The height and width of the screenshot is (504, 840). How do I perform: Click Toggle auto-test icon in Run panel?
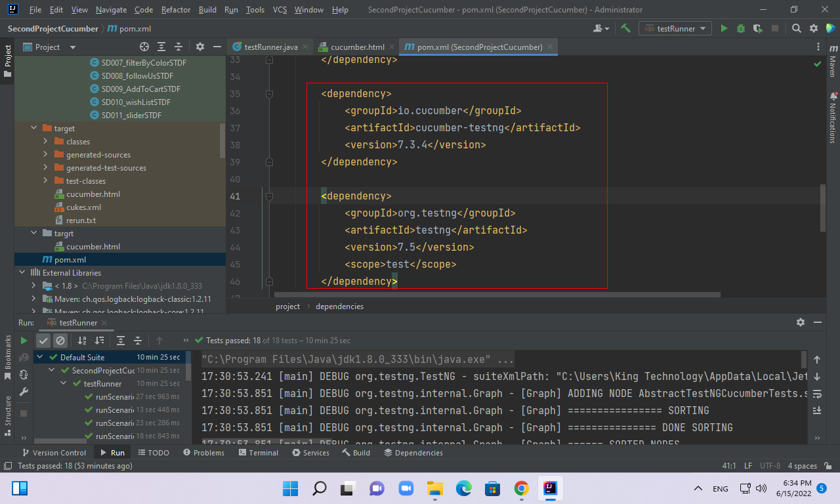pos(24,374)
